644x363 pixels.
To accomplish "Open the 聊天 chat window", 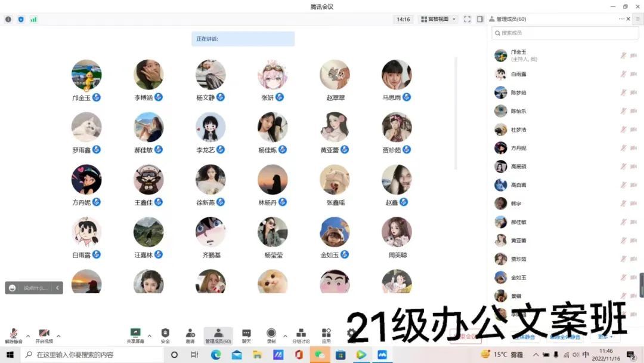I will coord(246,336).
